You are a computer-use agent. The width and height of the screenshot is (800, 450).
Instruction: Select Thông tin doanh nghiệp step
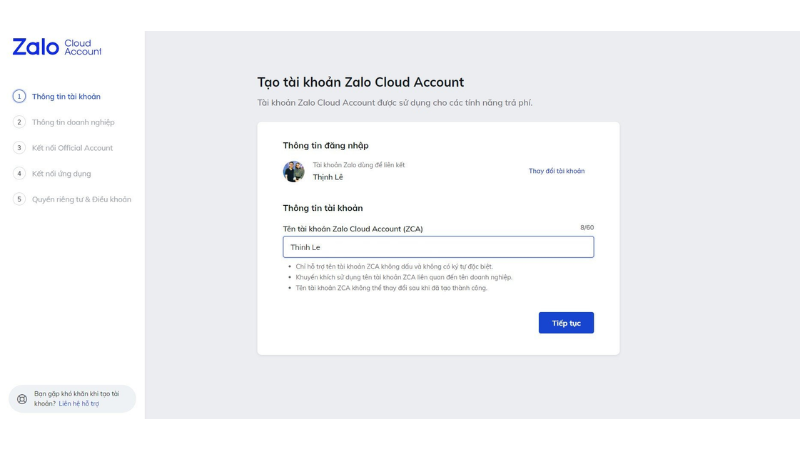tap(73, 122)
